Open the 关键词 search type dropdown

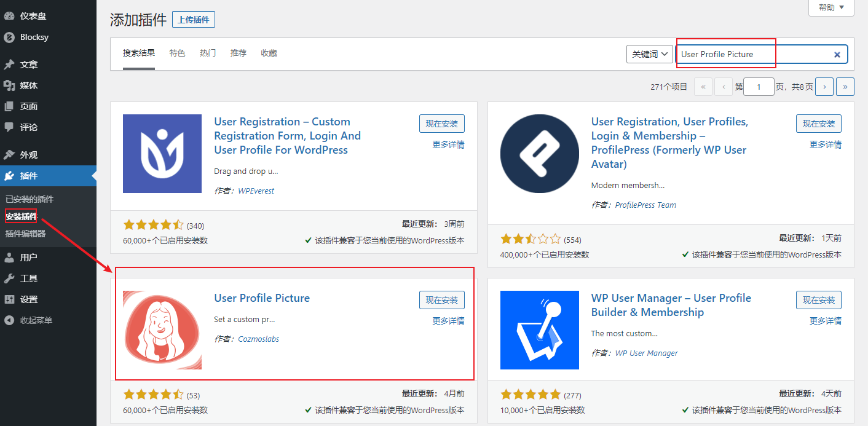(x=649, y=54)
